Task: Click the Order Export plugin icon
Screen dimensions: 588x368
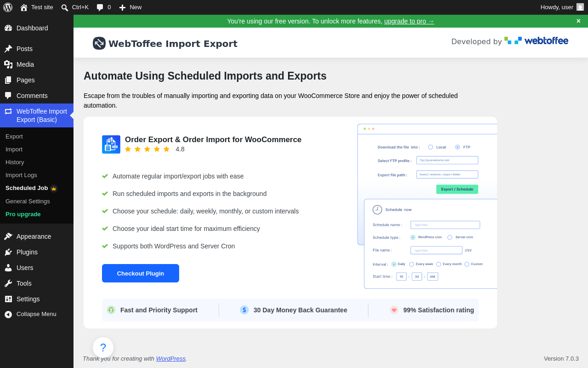Action: 111,144
